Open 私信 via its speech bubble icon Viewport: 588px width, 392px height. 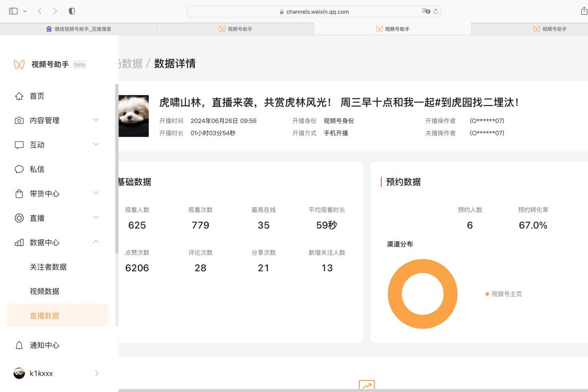click(x=19, y=169)
